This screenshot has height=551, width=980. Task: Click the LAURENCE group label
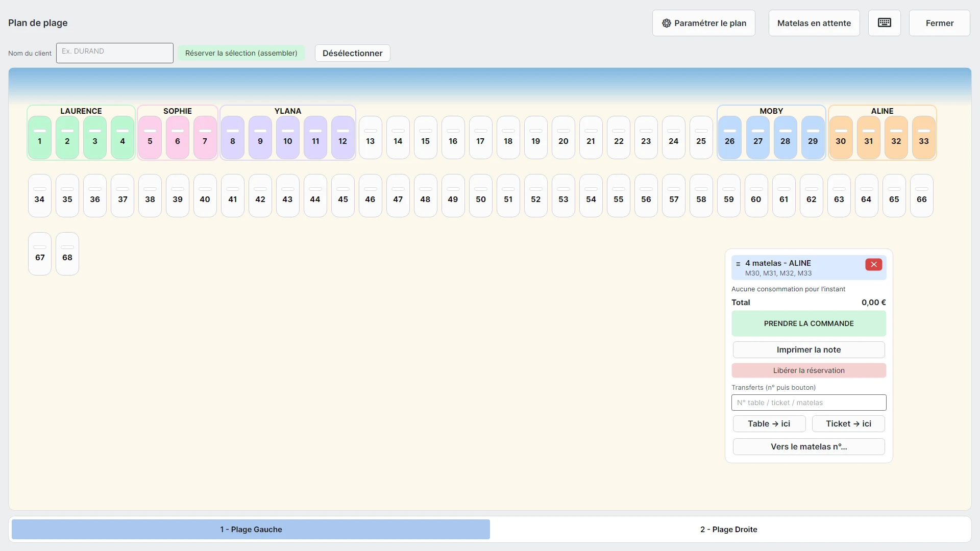(81, 111)
